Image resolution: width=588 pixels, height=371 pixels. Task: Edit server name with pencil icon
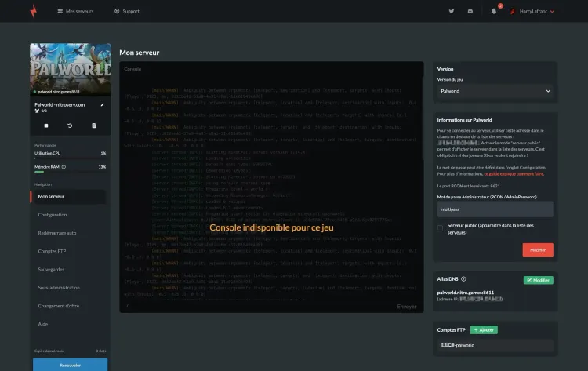(103, 104)
